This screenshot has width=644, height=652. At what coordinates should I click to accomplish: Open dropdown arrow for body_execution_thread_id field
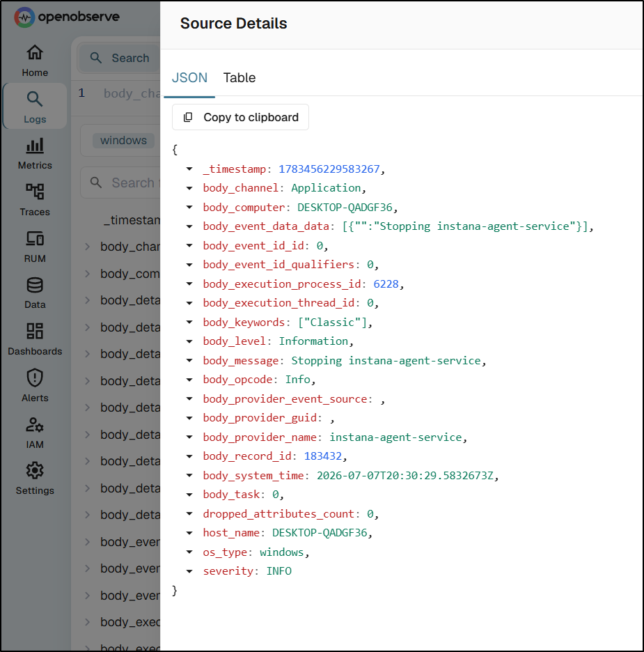coord(189,303)
